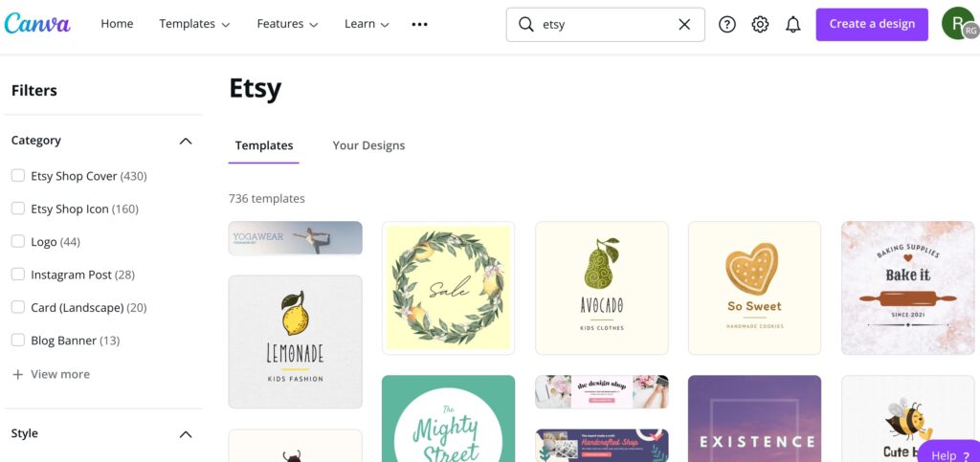Viewport: 980px width, 462px height.
Task: Open the user profile avatar
Action: point(959,24)
